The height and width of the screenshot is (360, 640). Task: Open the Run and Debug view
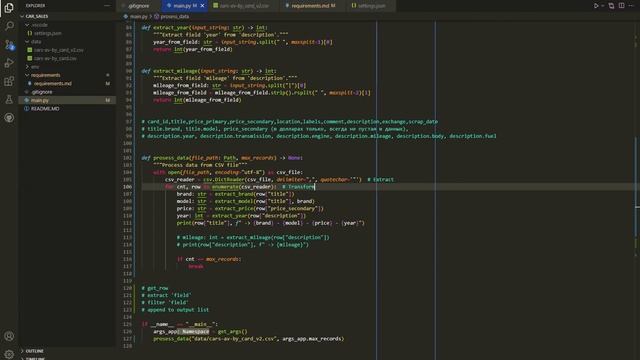[x=9, y=63]
